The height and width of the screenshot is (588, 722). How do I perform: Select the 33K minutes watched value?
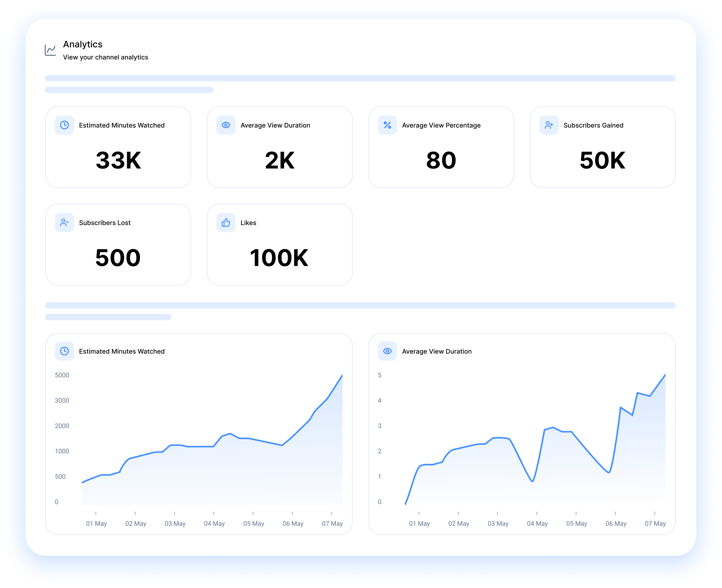[x=118, y=160]
